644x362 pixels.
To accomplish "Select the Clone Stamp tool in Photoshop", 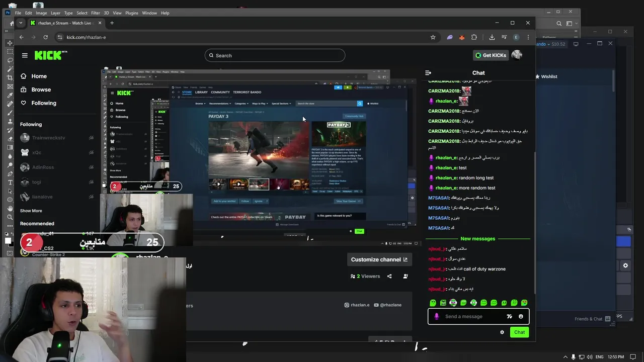I will 10,121.
